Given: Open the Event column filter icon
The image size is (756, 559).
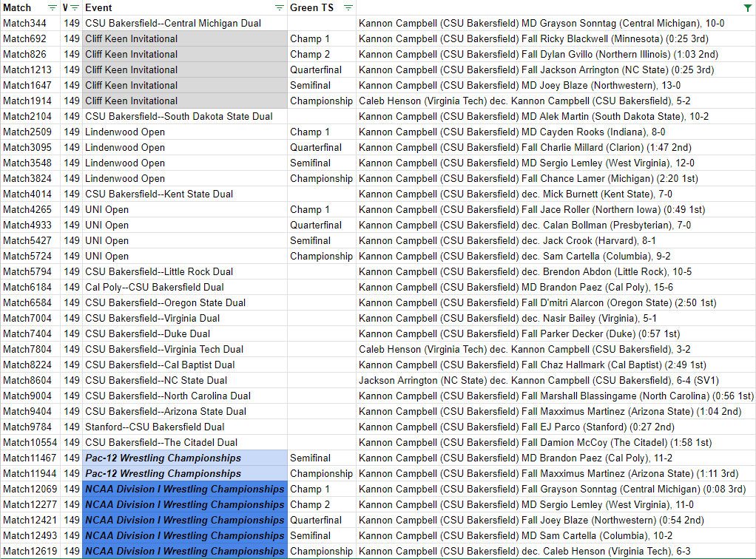Looking at the screenshot, I should pos(279,7).
